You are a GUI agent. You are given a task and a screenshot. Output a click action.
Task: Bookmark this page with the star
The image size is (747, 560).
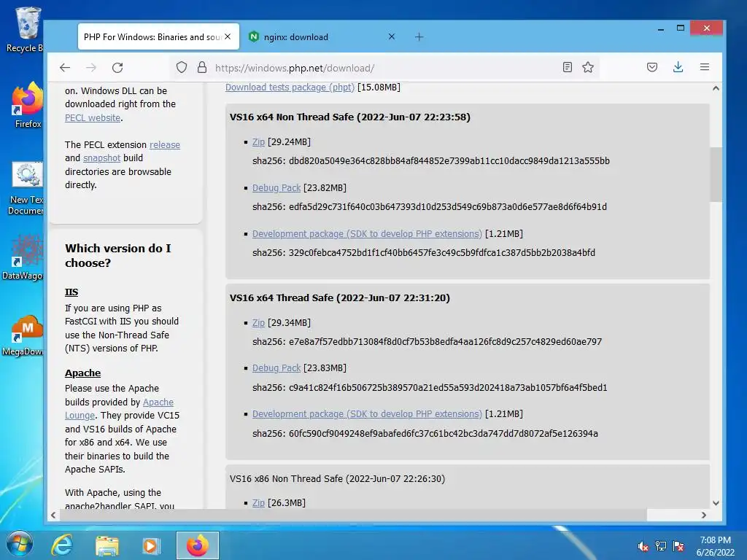[588, 67]
